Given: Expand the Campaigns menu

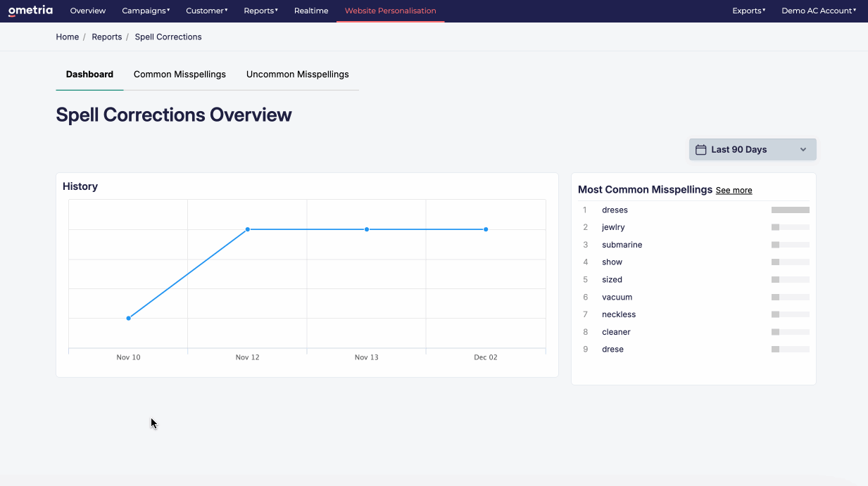Looking at the screenshot, I should [x=146, y=11].
